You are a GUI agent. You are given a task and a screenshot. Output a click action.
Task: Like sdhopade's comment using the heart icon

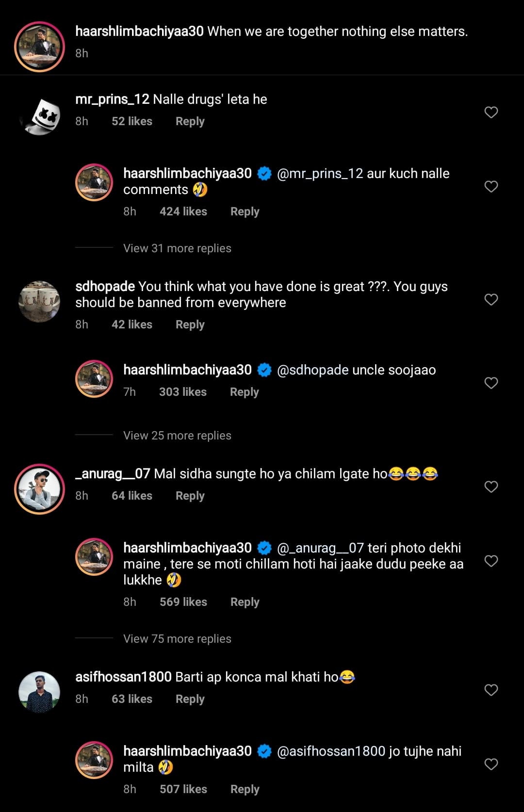pyautogui.click(x=491, y=299)
